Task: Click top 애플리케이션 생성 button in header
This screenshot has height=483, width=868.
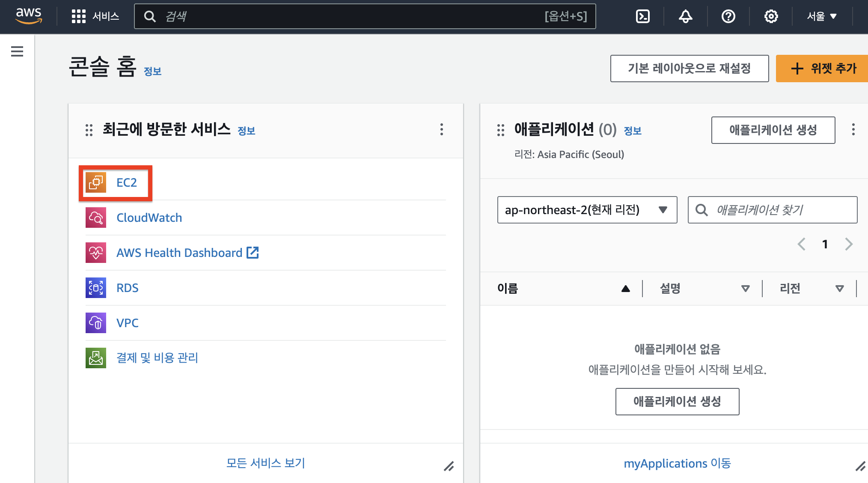Action: pos(773,130)
